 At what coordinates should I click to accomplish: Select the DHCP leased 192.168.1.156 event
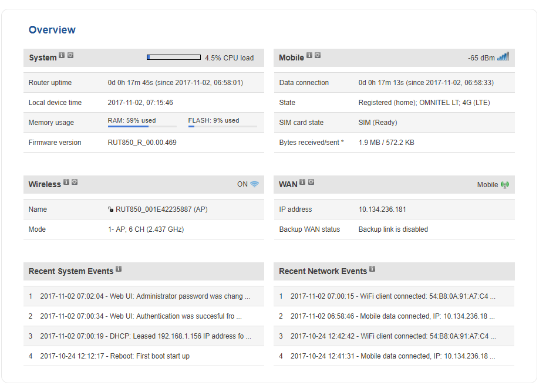coord(145,336)
